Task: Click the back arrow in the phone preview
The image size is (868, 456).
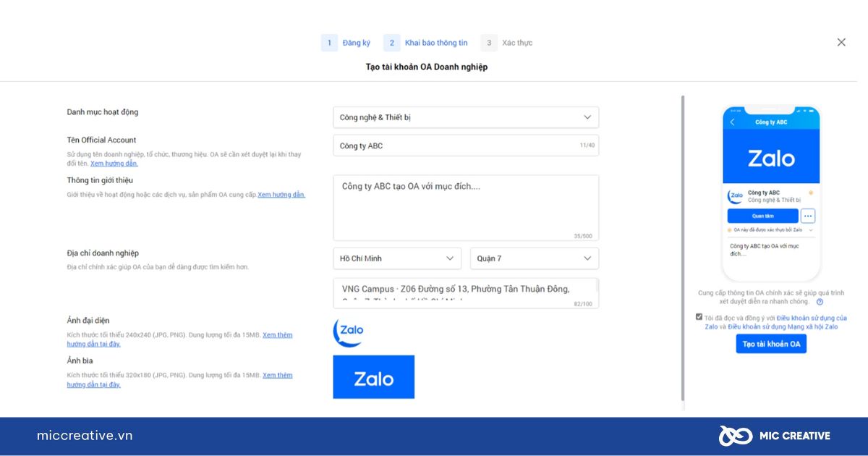Action: pos(732,122)
